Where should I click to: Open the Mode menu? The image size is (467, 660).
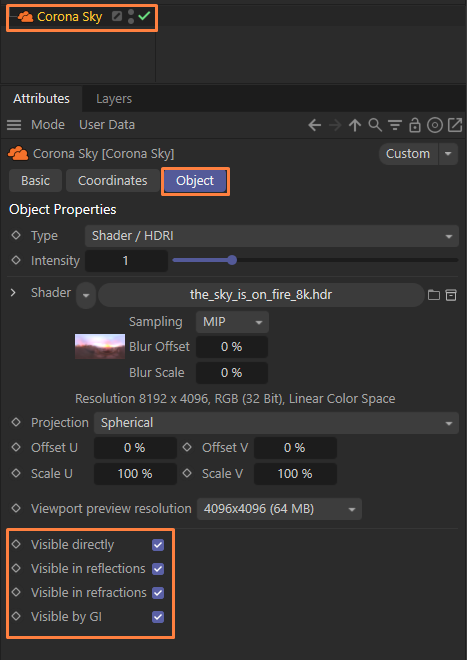(x=48, y=125)
